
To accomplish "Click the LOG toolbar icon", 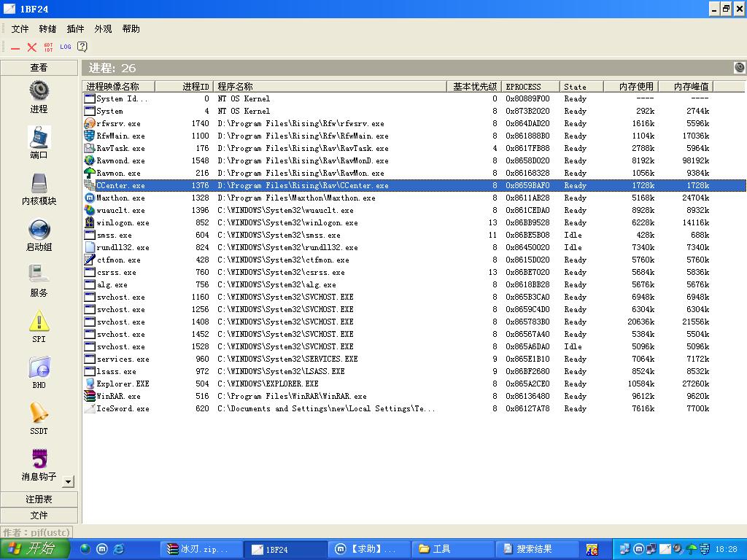I will [65, 47].
